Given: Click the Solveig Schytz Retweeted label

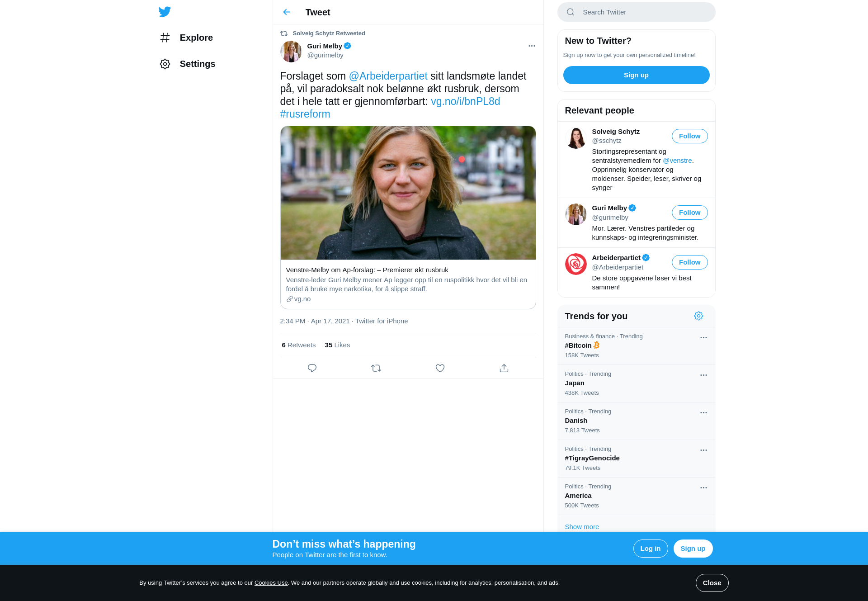Looking at the screenshot, I should pos(329,33).
